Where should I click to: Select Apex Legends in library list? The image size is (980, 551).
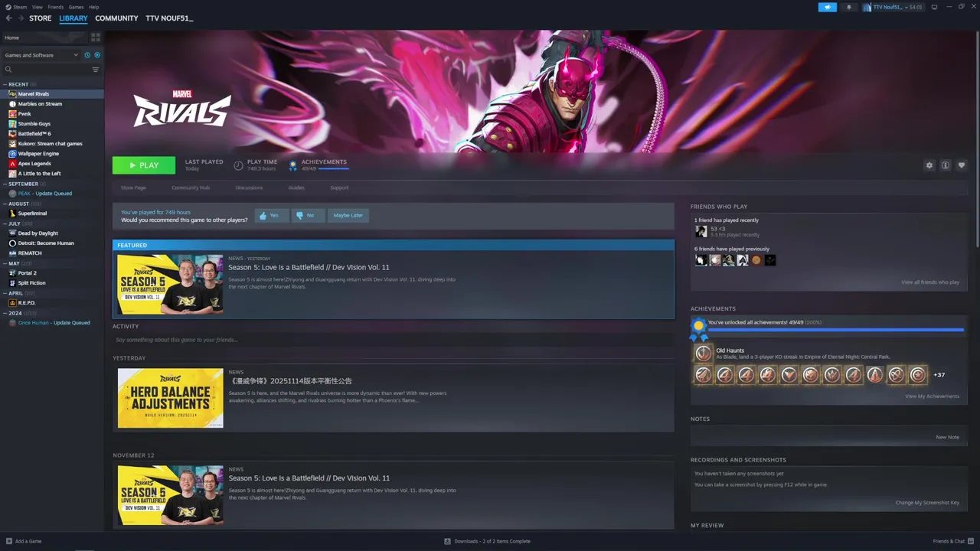[x=34, y=164]
